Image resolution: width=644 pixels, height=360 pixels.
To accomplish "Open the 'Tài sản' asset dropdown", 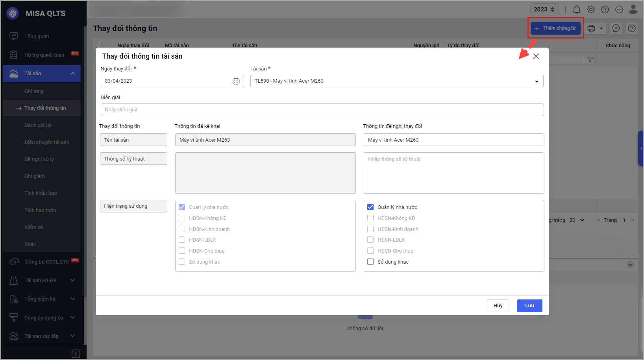I will coord(397,81).
